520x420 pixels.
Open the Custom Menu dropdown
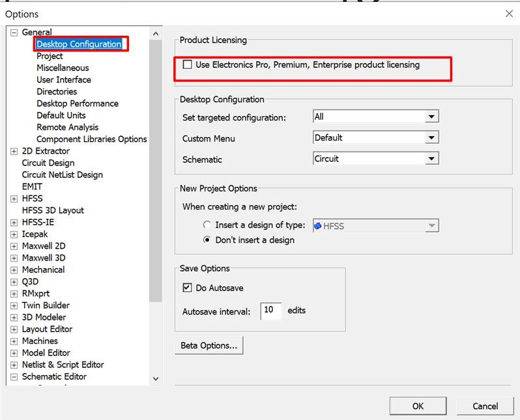pos(431,138)
